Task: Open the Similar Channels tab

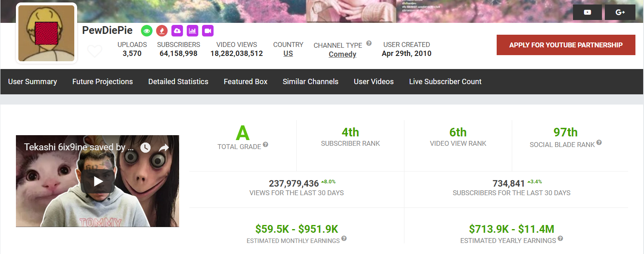Action: (x=311, y=82)
